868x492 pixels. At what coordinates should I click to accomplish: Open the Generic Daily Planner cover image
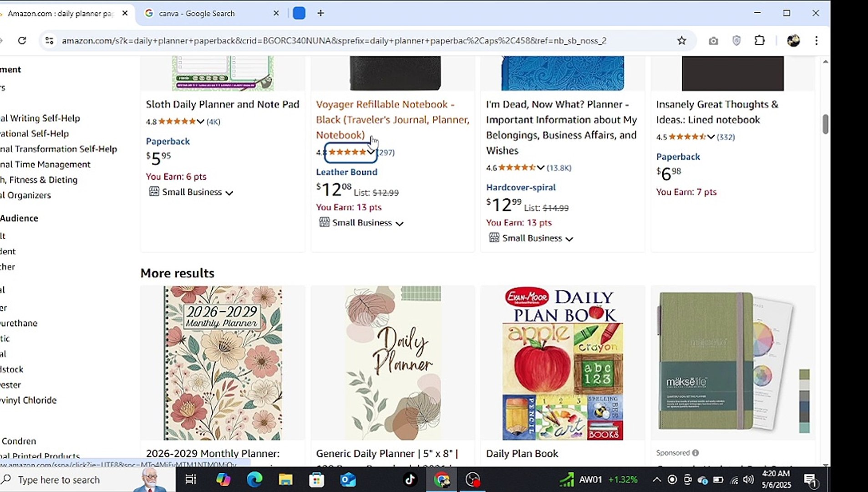pos(392,363)
